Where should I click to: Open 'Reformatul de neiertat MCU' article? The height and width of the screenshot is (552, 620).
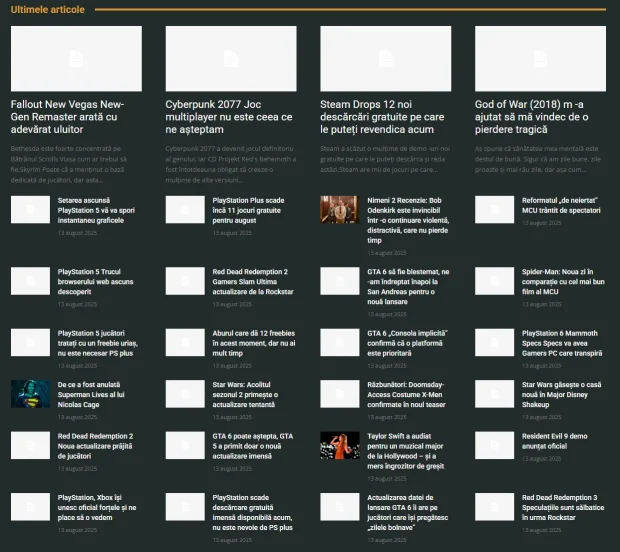point(561,205)
